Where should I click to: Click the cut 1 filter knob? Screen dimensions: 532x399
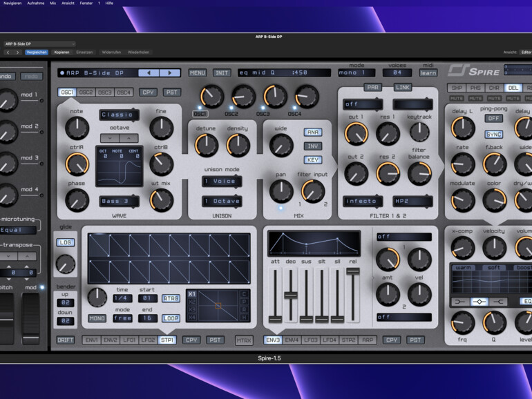coord(355,133)
